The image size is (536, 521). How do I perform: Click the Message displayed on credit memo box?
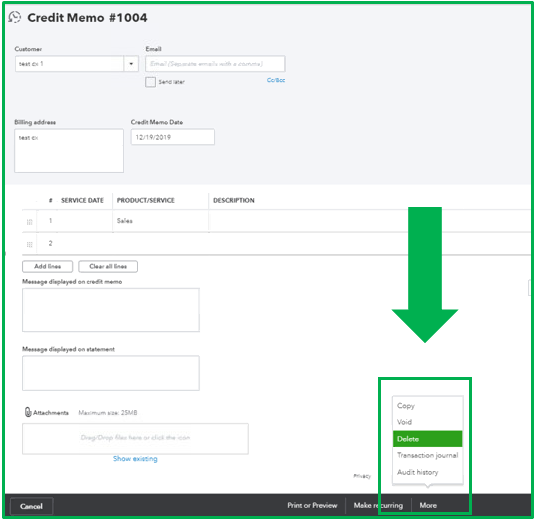(x=111, y=310)
